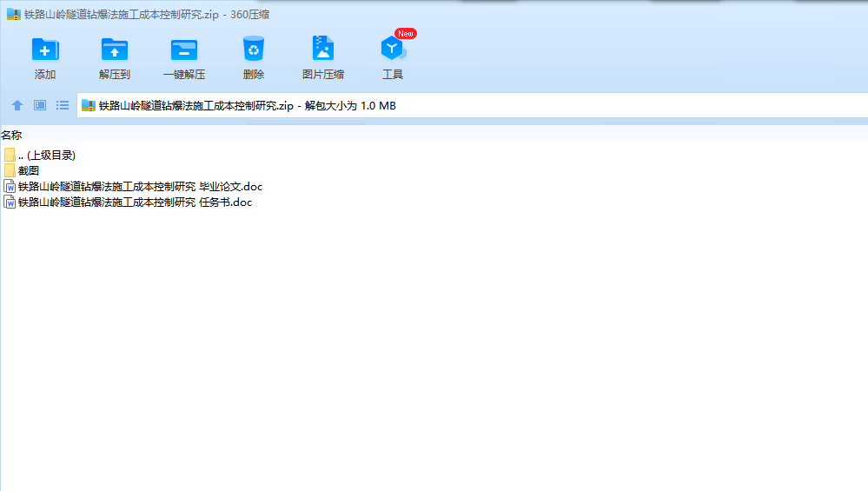868x491 pixels.
Task: Switch to the list view icon
Action: [x=63, y=105]
